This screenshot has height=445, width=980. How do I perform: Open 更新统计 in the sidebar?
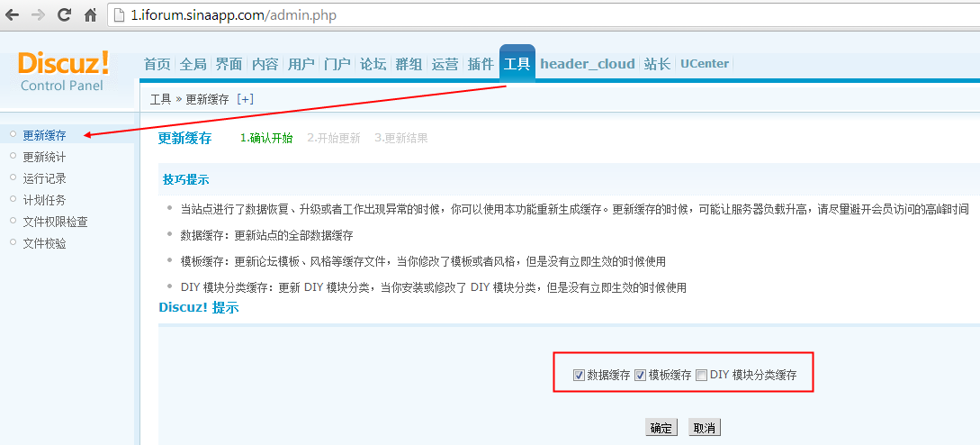point(44,157)
